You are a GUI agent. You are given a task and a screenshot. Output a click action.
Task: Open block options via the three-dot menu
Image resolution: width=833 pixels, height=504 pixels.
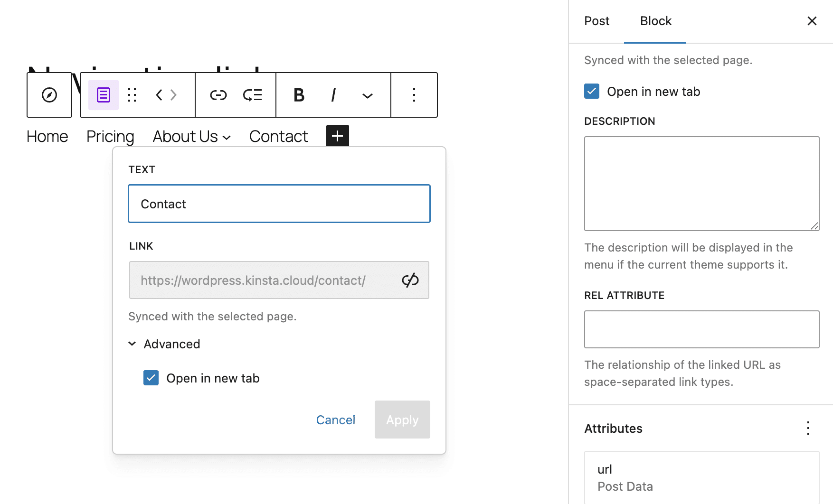[414, 95]
